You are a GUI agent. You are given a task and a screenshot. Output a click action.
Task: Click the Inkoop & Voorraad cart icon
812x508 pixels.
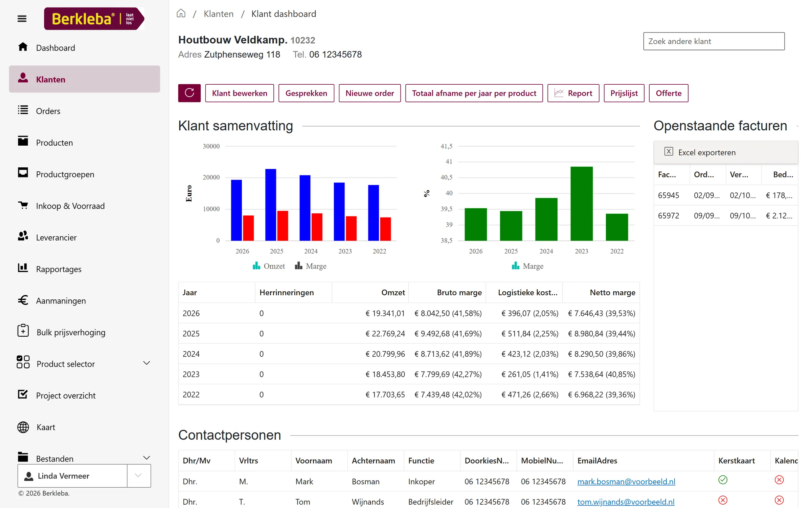23,205
